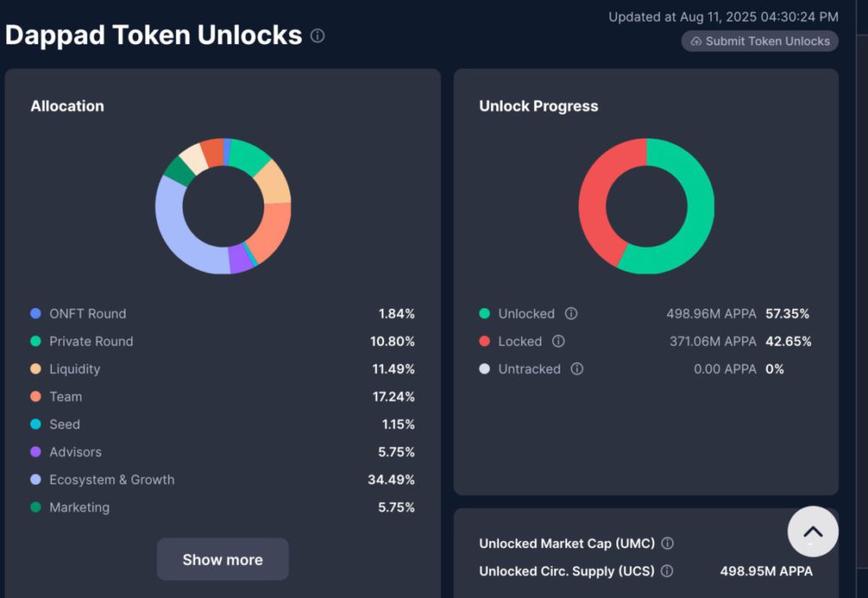868x598 pixels.
Task: Click the red Locked segment of progress donut
Action: point(596,195)
